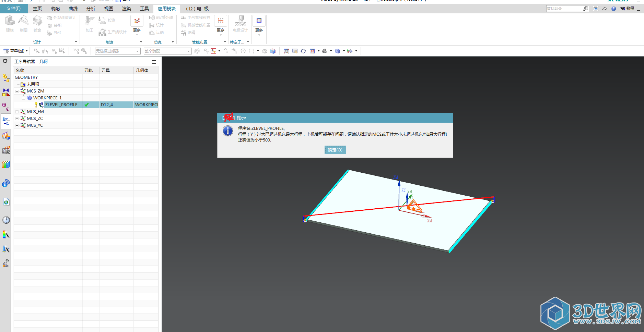Open the 渲染 ribbon tab
The height and width of the screenshot is (332, 644).
click(127, 9)
